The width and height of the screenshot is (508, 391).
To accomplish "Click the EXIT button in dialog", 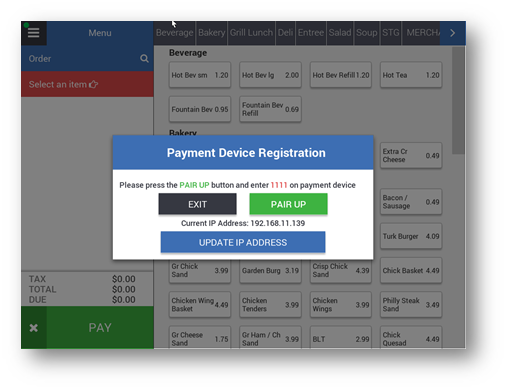I will [x=198, y=204].
